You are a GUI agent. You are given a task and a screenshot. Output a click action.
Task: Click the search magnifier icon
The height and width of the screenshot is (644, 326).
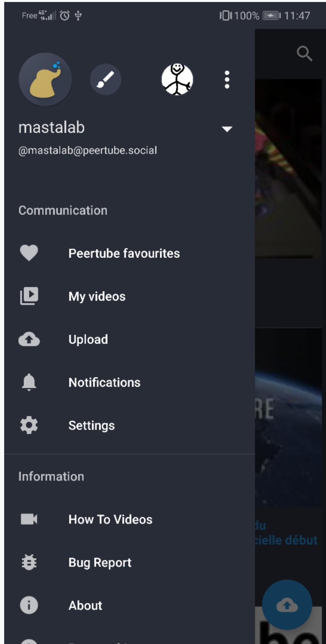(304, 53)
